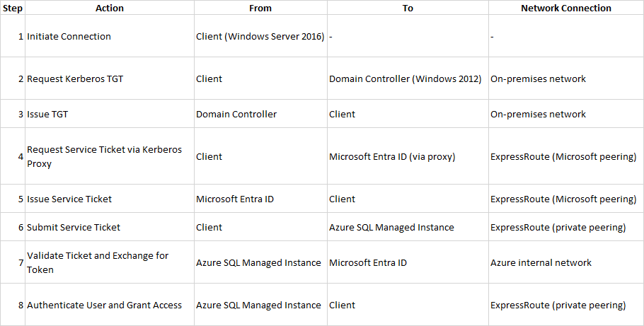Select the 'Action' column header
Screen dimensions: 644x326
coord(109,8)
